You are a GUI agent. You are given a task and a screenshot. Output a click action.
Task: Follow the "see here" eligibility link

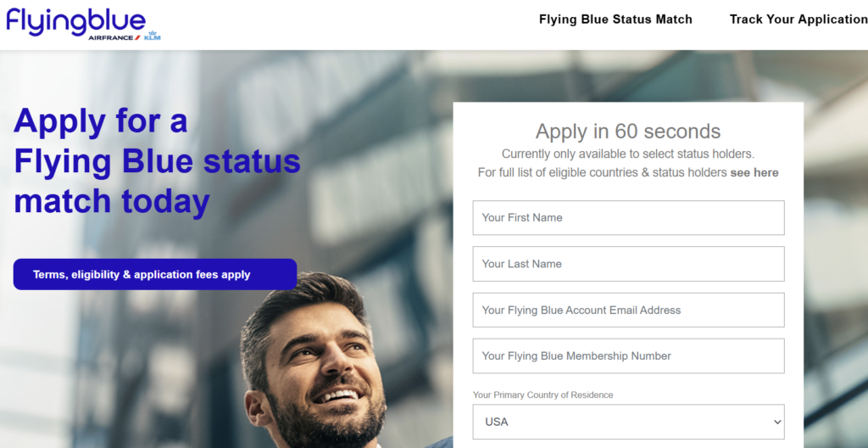click(754, 172)
